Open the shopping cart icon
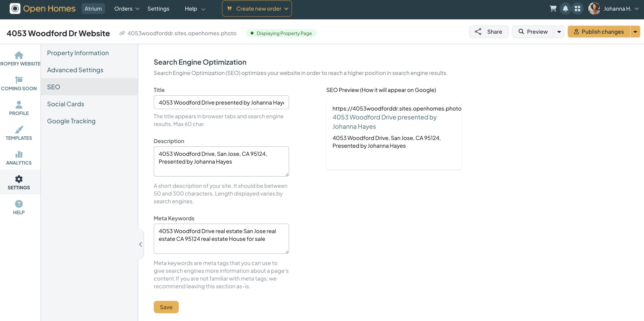The height and width of the screenshot is (321, 644). pyautogui.click(x=553, y=9)
